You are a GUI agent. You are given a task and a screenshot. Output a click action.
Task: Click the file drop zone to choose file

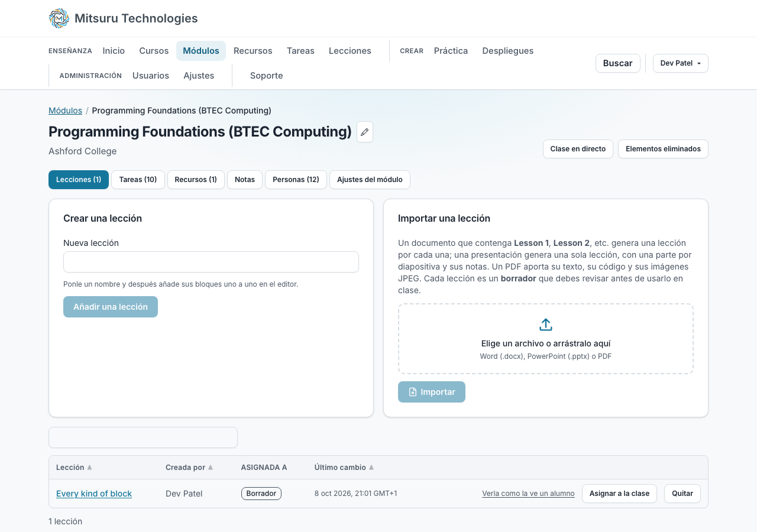tap(546, 339)
